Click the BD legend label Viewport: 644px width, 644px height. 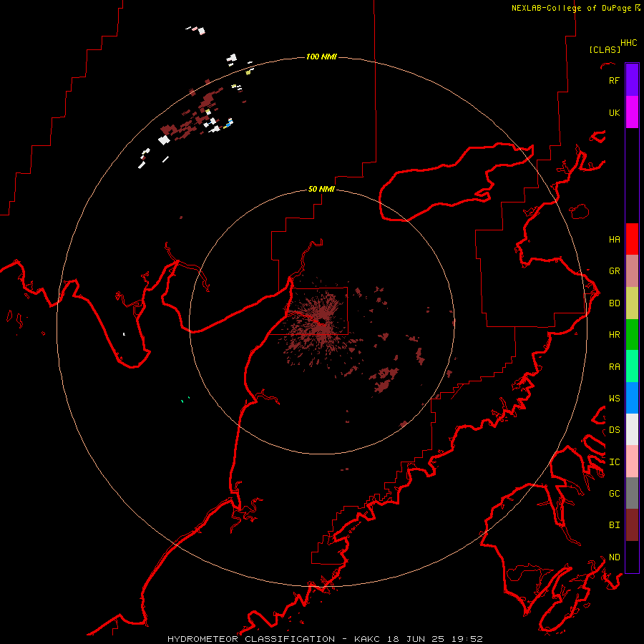tap(615, 303)
